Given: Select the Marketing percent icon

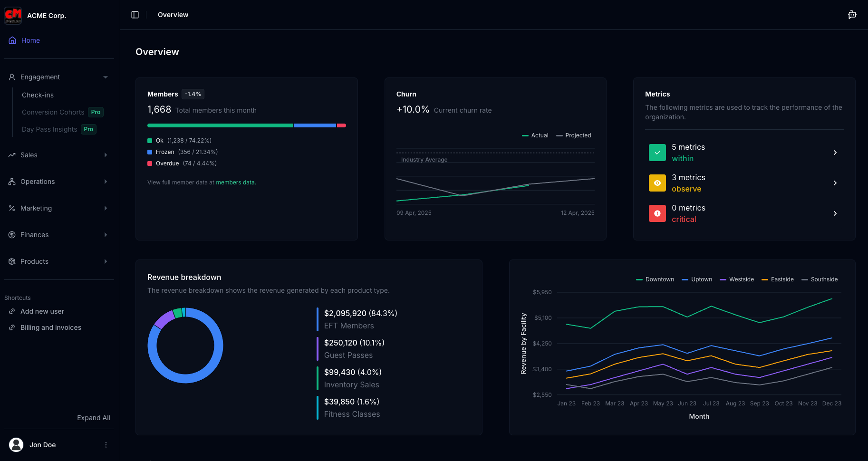Looking at the screenshot, I should [11, 208].
